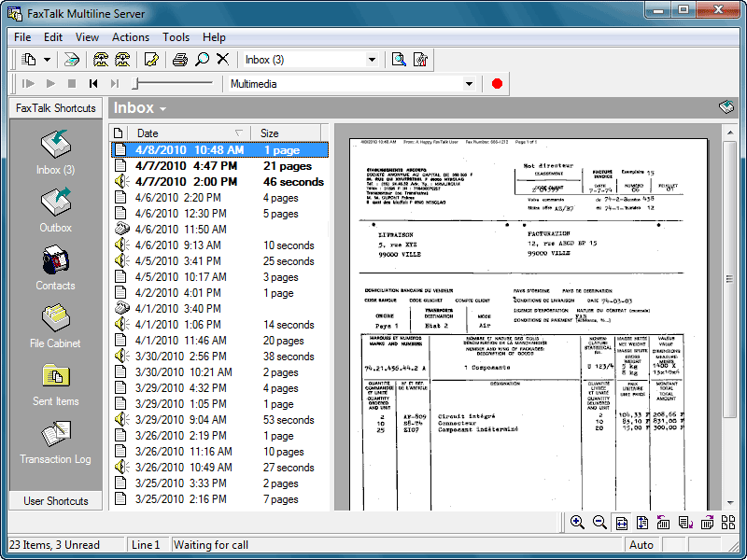Click the playback position slider handle
The image size is (747, 560).
pos(135,84)
